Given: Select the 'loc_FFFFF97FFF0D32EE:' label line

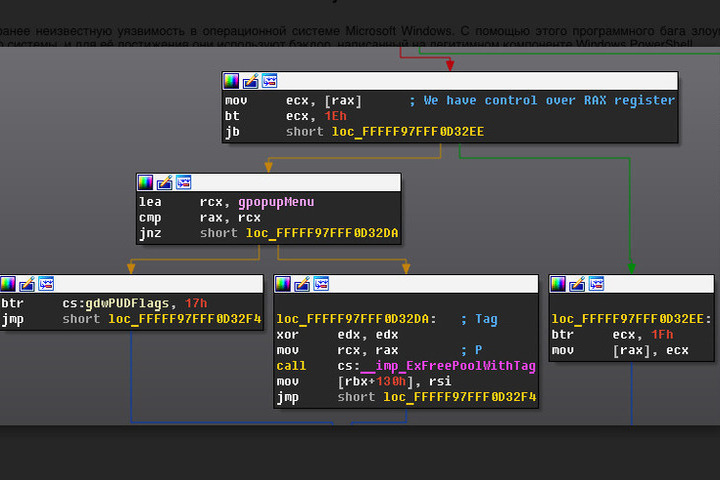Looking at the screenshot, I should point(631,319).
